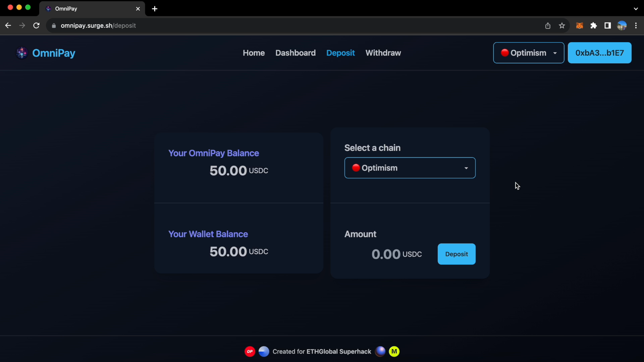Switch to the OmniPay browser tab

coord(92,9)
